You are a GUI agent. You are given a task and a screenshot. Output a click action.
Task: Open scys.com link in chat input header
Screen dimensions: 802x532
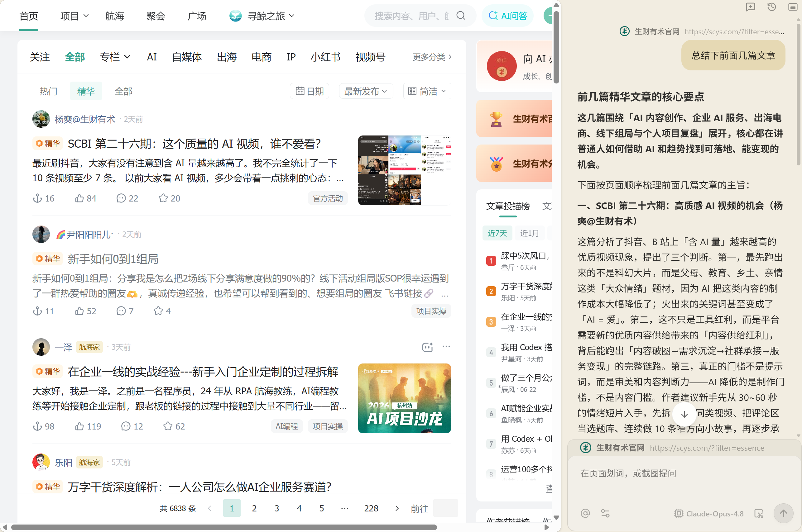707,448
